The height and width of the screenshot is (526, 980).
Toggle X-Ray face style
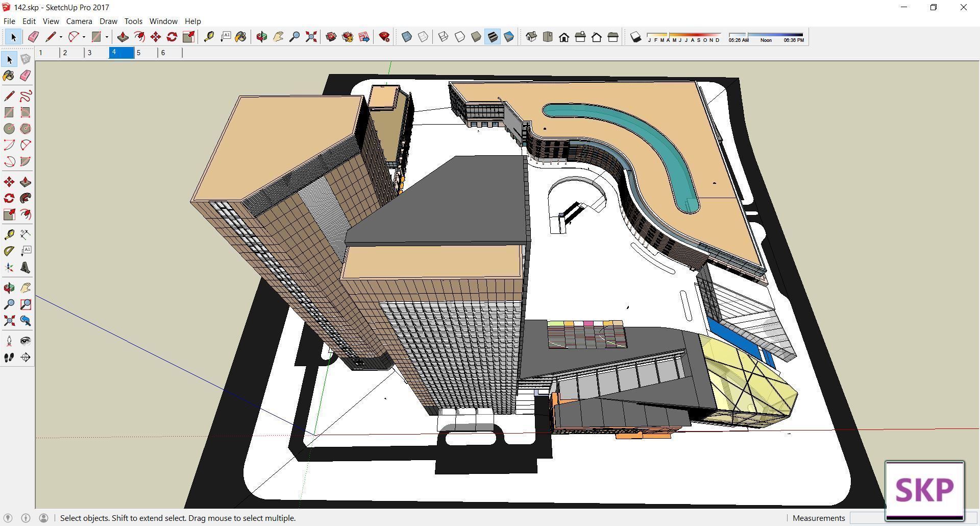pyautogui.click(x=407, y=37)
